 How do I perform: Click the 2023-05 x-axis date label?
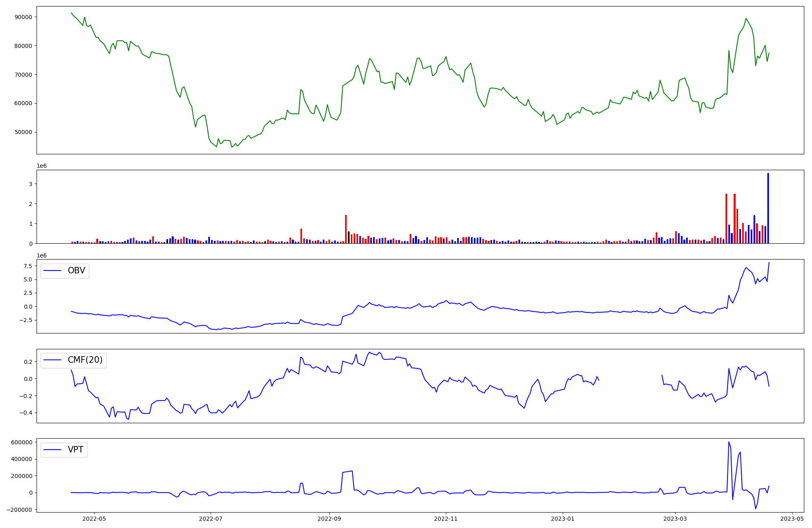point(792,518)
